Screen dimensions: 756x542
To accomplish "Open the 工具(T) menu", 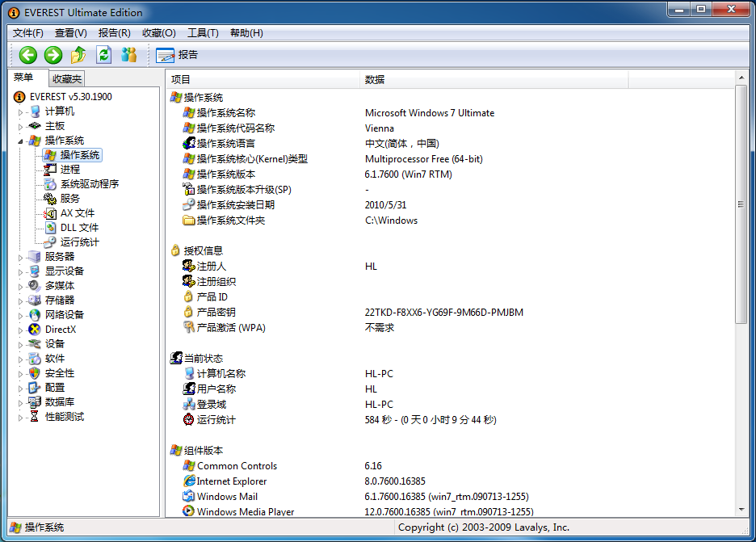I will [x=203, y=33].
